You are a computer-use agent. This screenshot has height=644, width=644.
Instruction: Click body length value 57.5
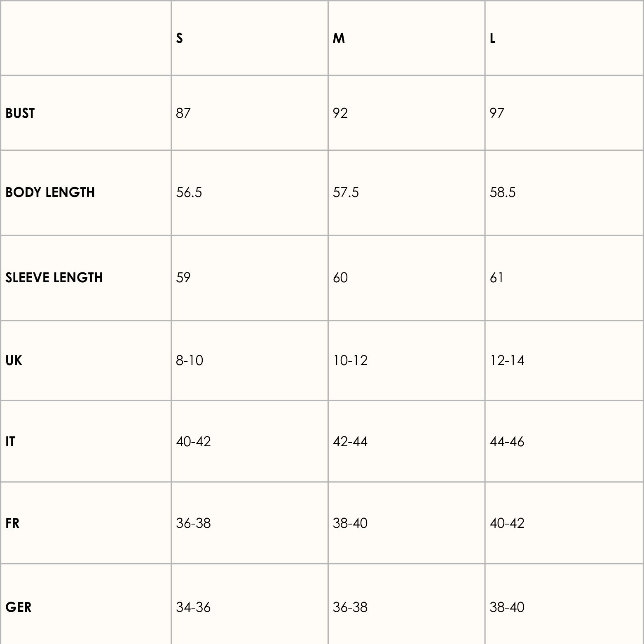coord(346,192)
